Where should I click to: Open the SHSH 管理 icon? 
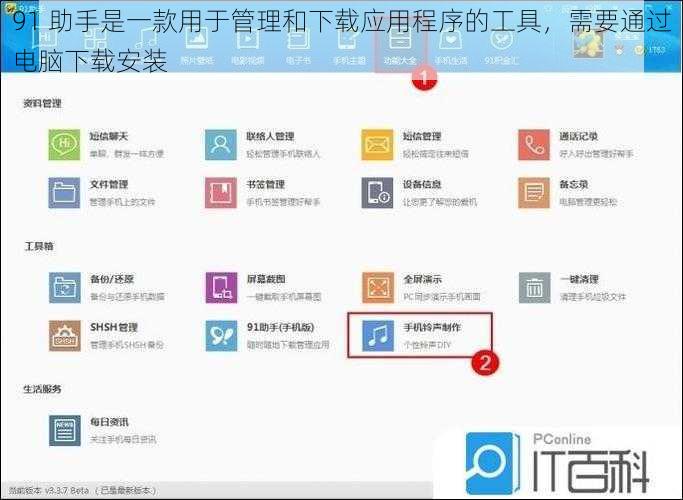pos(64,336)
